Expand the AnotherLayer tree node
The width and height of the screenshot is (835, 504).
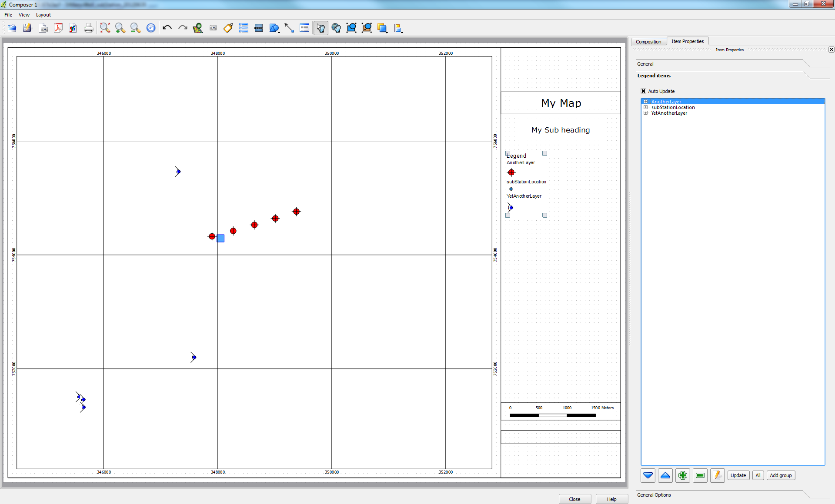(x=646, y=102)
